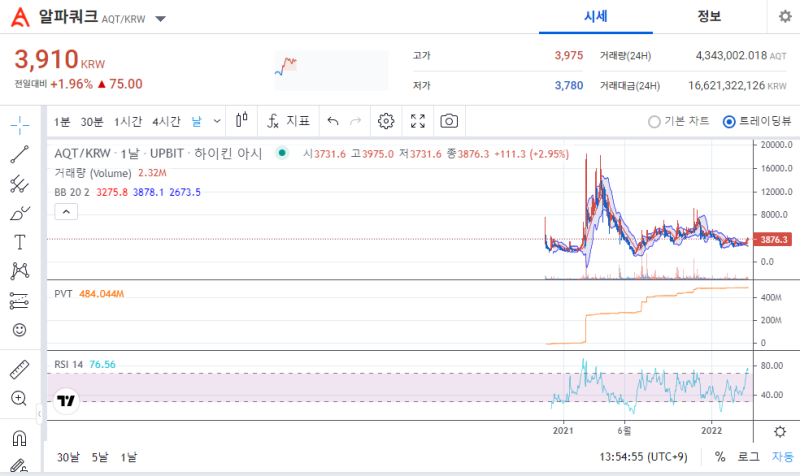Open the indicators (지표) menu

tap(289, 121)
